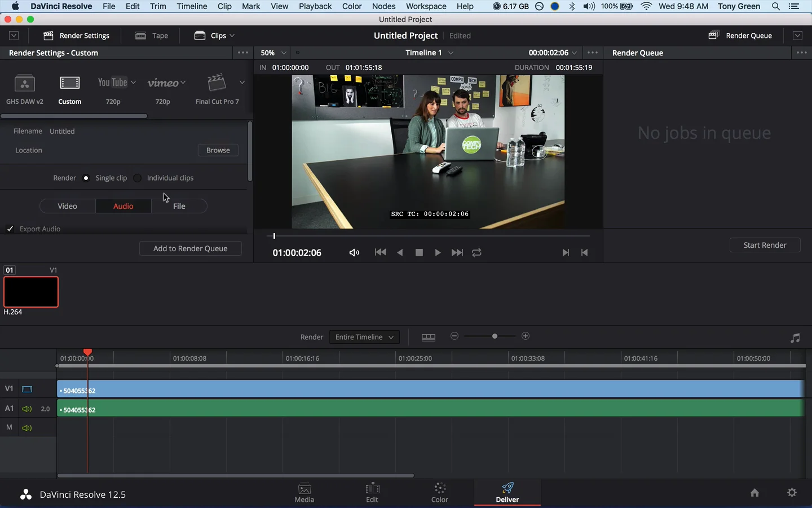Viewport: 812px width, 508px height.
Task: Uncheck the Export Audio checkbox
Action: 10,229
